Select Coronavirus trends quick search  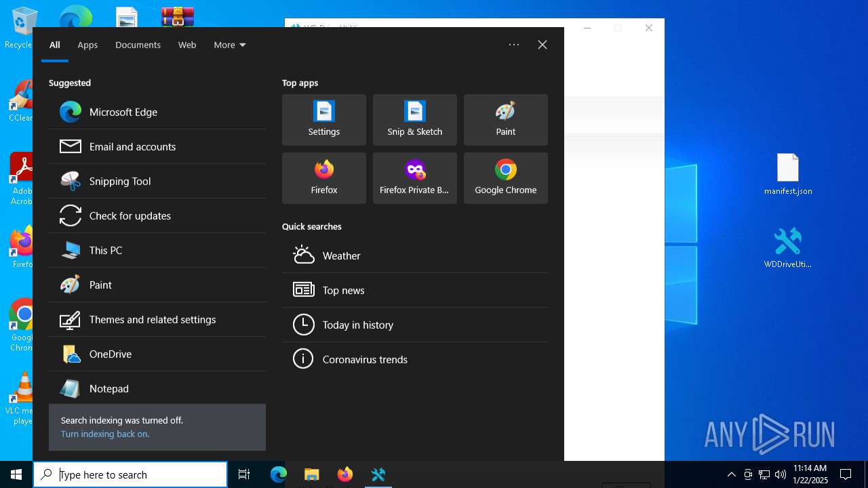pyautogui.click(x=415, y=359)
